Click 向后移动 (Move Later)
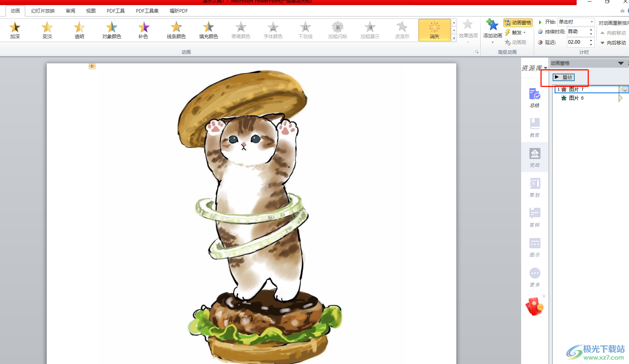The width and height of the screenshot is (629, 364). point(613,43)
